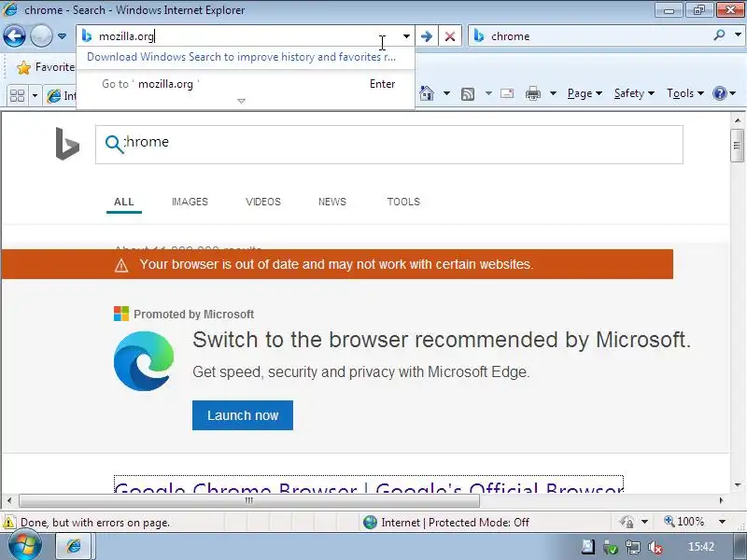Open the Page menu
This screenshot has height=560, width=747.
coord(585,93)
